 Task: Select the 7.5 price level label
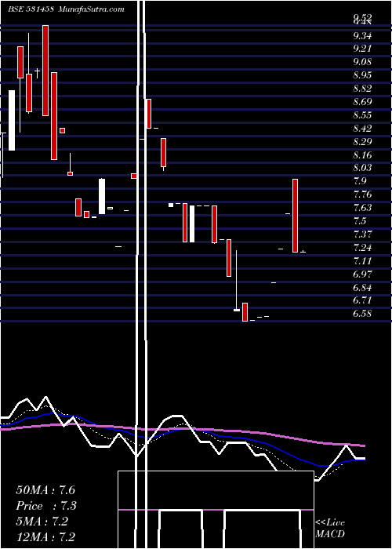(360, 221)
